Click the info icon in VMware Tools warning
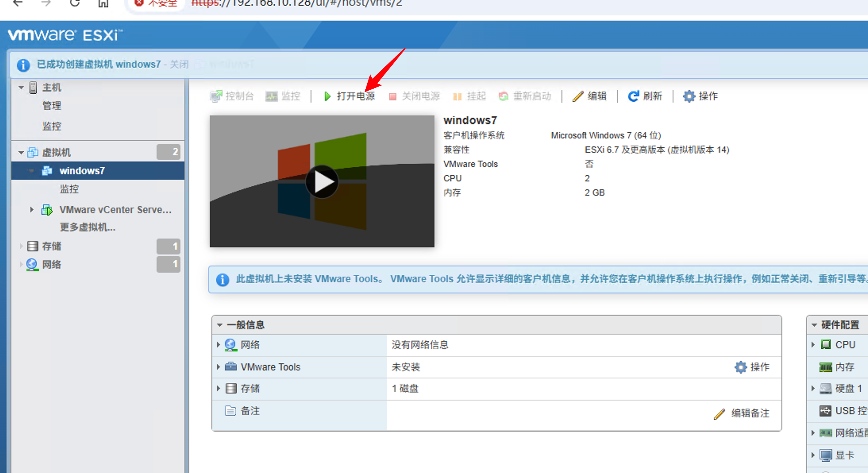868x473 pixels. (223, 279)
